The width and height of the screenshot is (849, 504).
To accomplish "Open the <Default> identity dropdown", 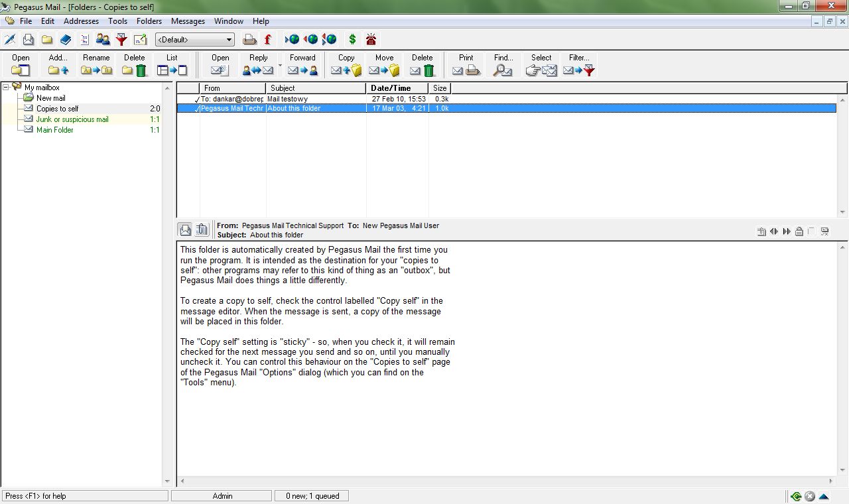I will tap(194, 40).
